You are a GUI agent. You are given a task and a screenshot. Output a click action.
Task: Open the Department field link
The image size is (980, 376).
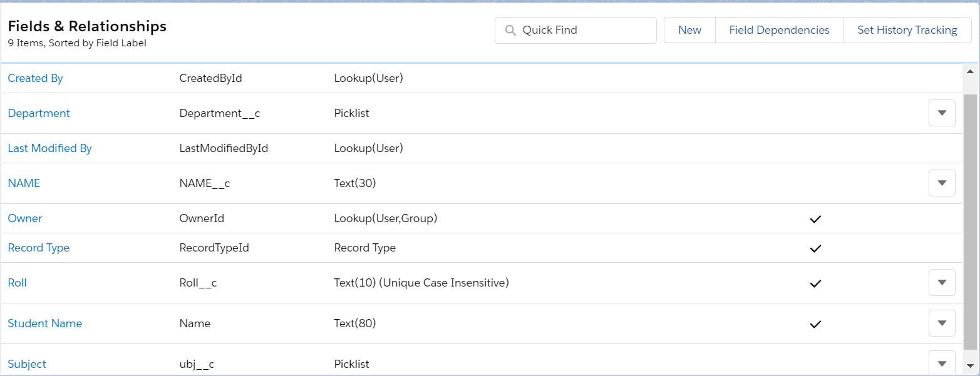click(x=39, y=113)
